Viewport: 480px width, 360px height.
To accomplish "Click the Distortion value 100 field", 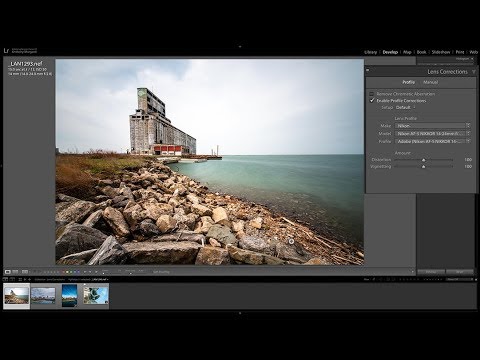I will click(x=468, y=160).
